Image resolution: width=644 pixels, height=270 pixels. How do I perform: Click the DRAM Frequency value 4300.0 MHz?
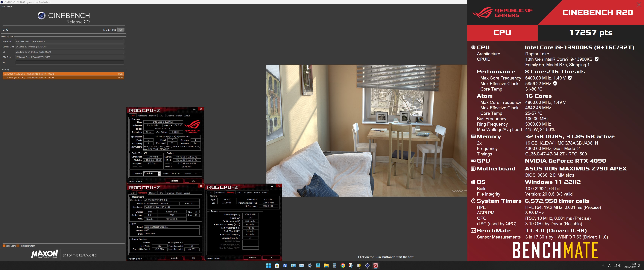click(x=250, y=214)
